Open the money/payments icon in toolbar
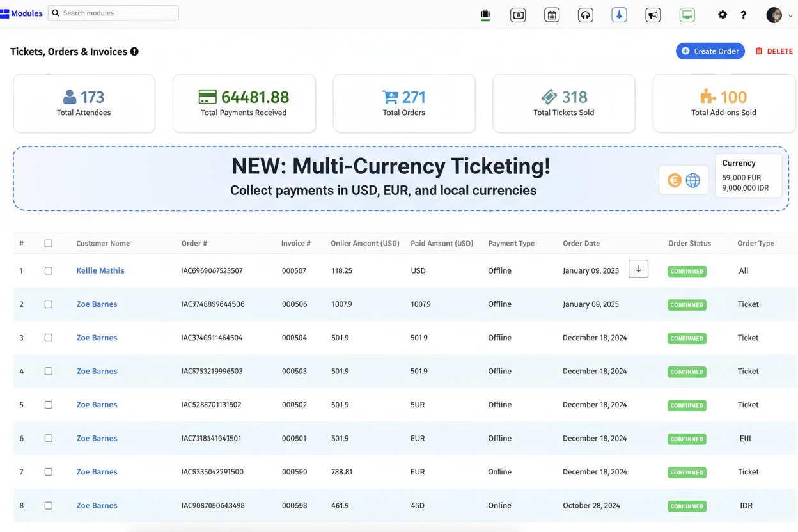Viewport: 798px width, 532px height. pyautogui.click(x=518, y=15)
